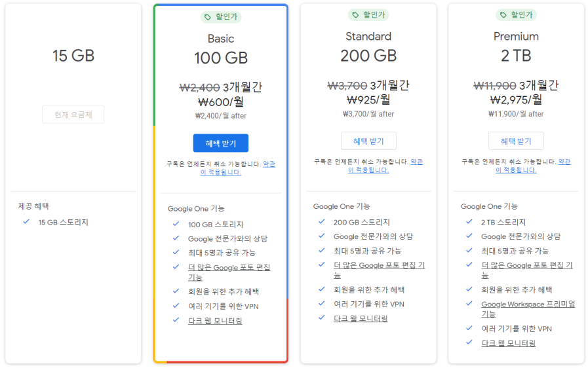
Task: Click checkmark beside Standard 최대 5명과 공유 가능
Action: (321, 250)
